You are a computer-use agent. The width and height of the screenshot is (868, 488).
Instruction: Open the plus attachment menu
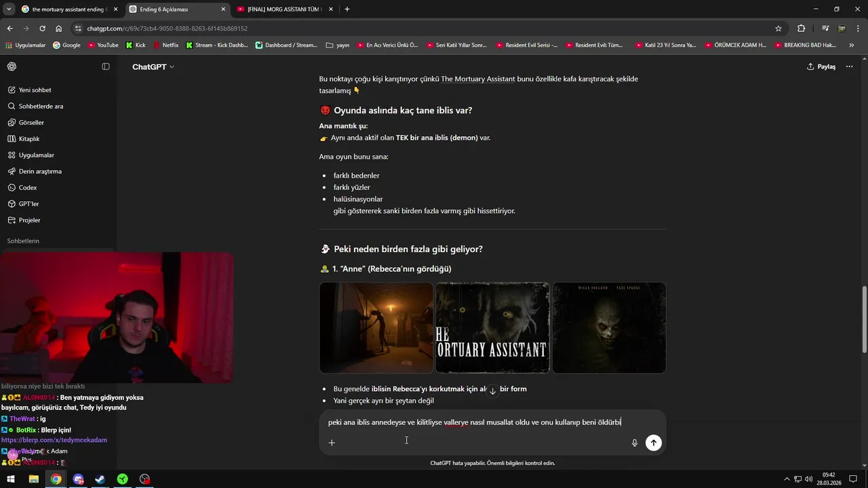[x=332, y=443]
